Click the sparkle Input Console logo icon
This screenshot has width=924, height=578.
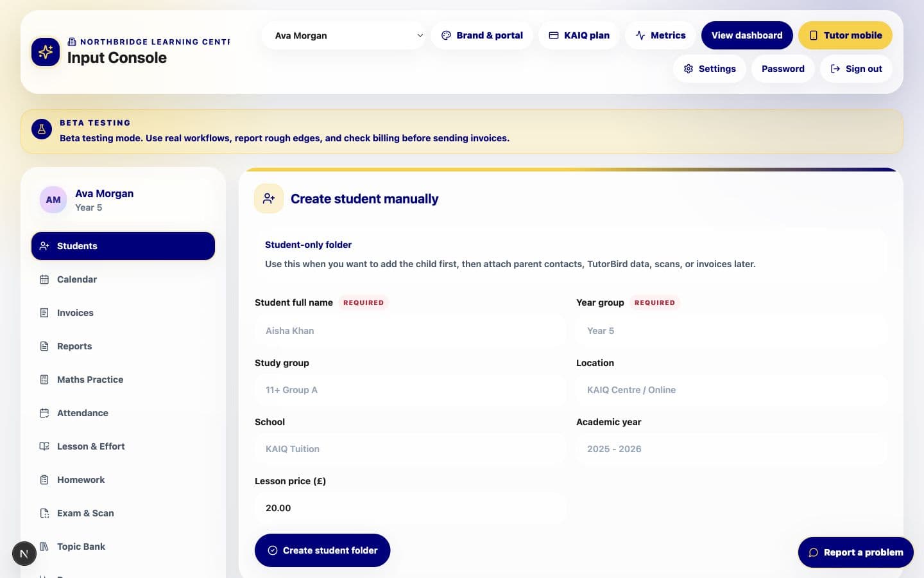click(46, 52)
